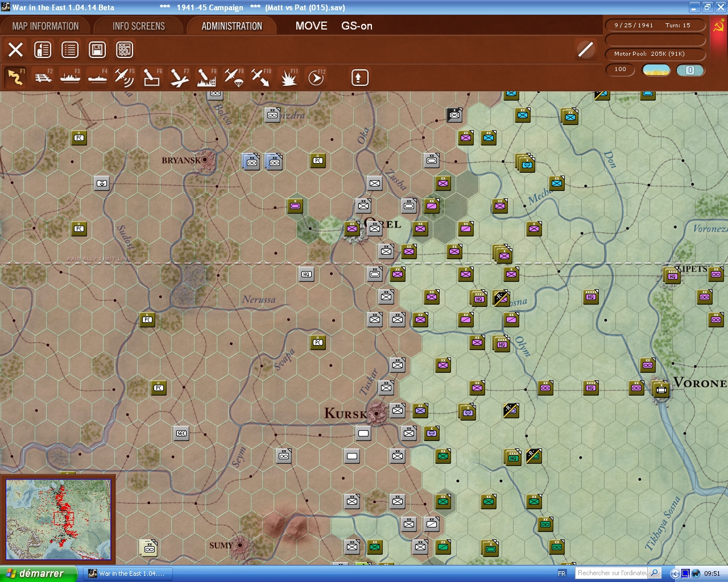Viewport: 728px width, 582px height.
Task: Select F7 bomb airfield mode
Action: point(179,77)
